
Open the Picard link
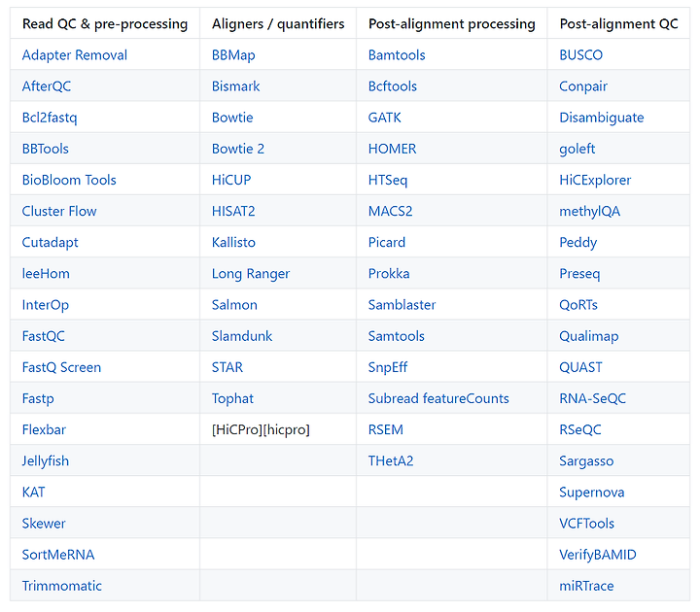[x=387, y=242]
